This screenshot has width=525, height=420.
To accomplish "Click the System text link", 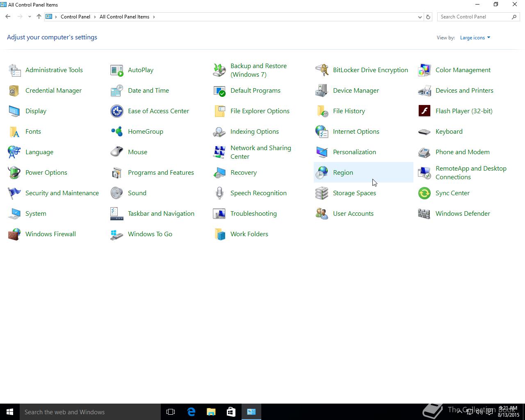I will [36, 214].
